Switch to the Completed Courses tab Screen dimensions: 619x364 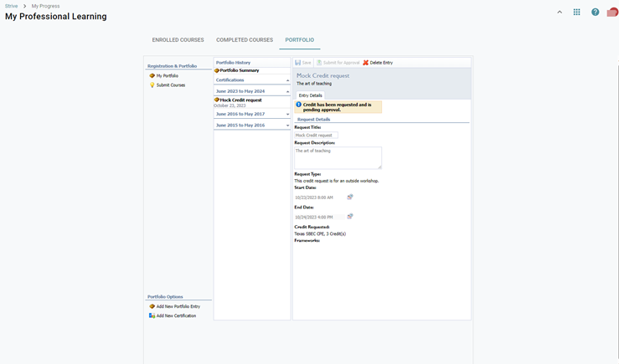click(x=245, y=40)
